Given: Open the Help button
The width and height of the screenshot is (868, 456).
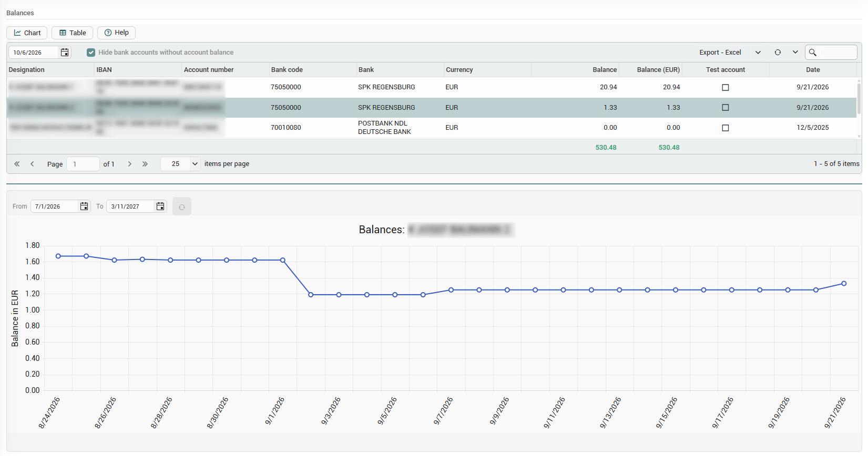Looking at the screenshot, I should pyautogui.click(x=116, y=33).
